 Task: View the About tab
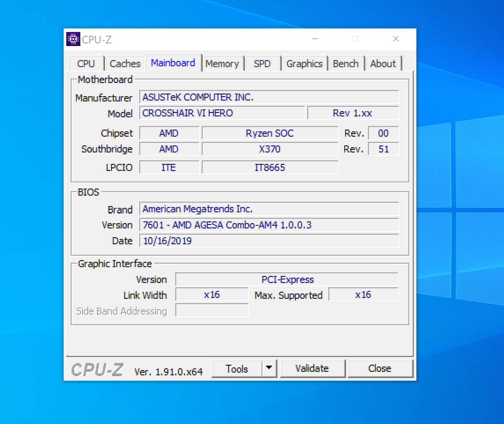pyautogui.click(x=383, y=64)
